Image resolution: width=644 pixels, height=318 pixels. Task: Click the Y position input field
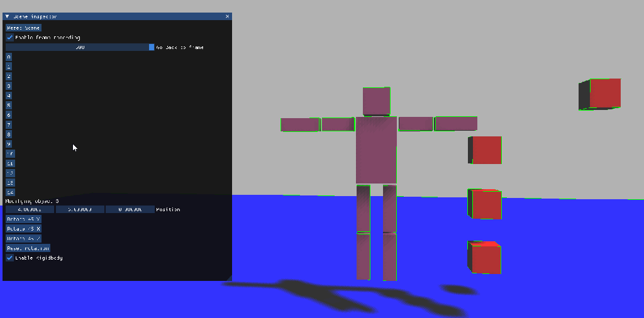[80, 209]
